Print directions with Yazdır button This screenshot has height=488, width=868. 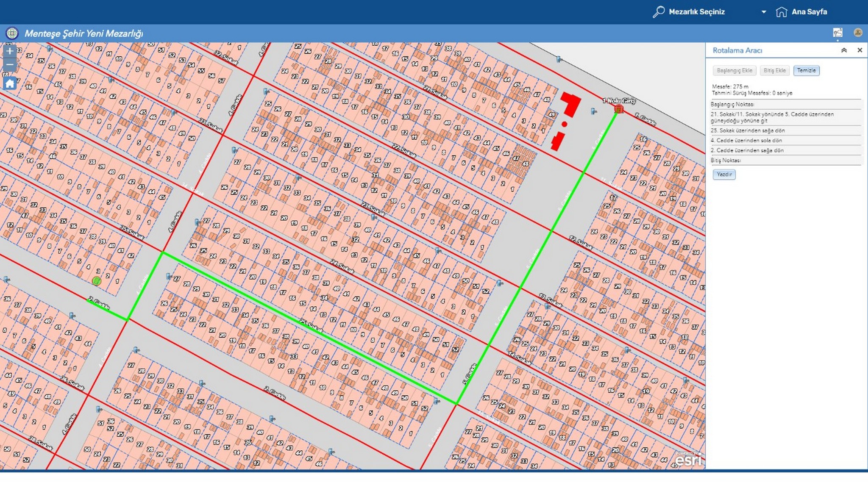724,175
